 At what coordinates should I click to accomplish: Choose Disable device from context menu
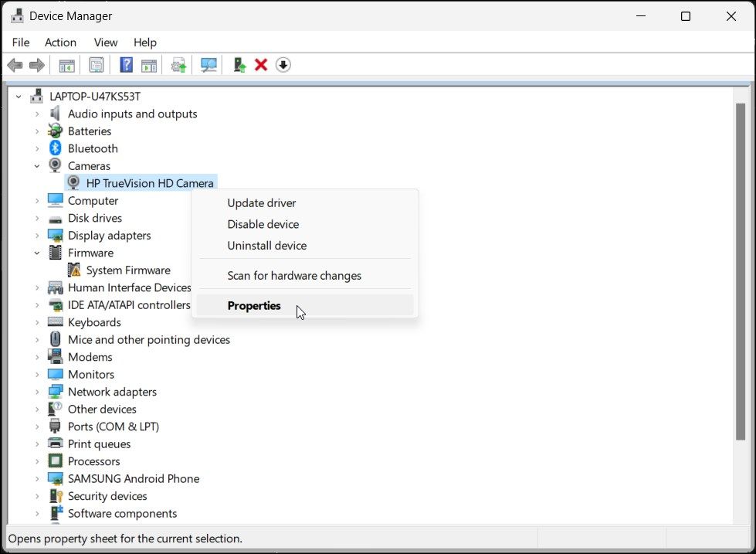click(305, 224)
